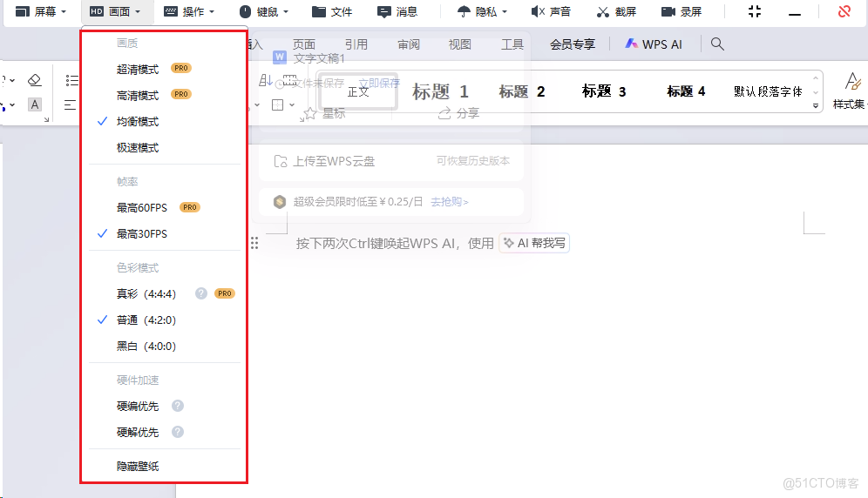Image resolution: width=868 pixels, height=498 pixels.
Task: Click the paragraph drag handle dots
Action: pyautogui.click(x=254, y=243)
